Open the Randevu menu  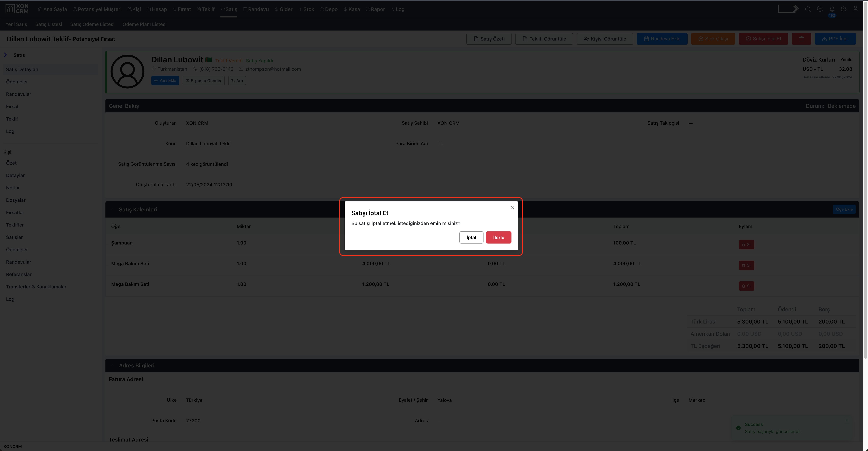tap(256, 9)
